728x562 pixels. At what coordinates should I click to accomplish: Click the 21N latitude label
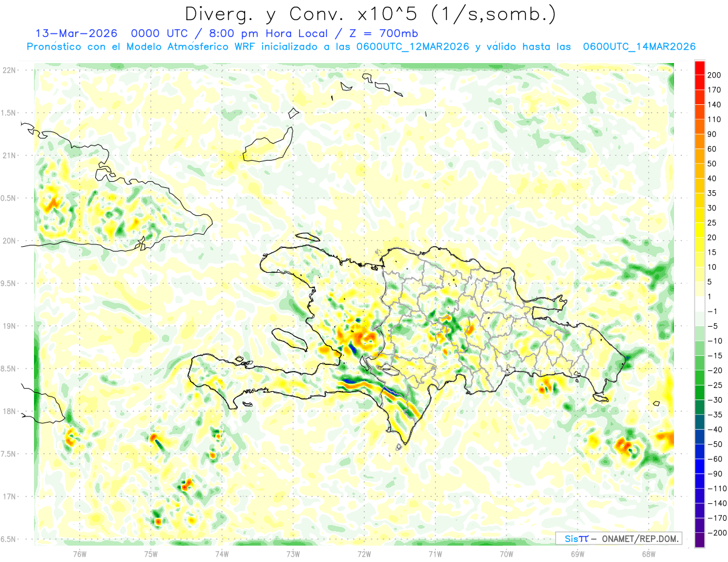click(x=8, y=155)
